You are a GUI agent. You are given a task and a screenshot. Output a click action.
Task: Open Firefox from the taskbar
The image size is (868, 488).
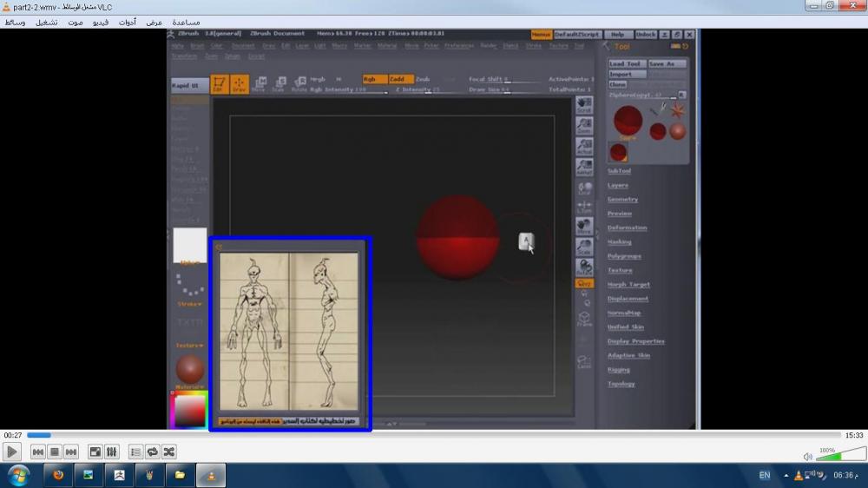click(x=58, y=476)
